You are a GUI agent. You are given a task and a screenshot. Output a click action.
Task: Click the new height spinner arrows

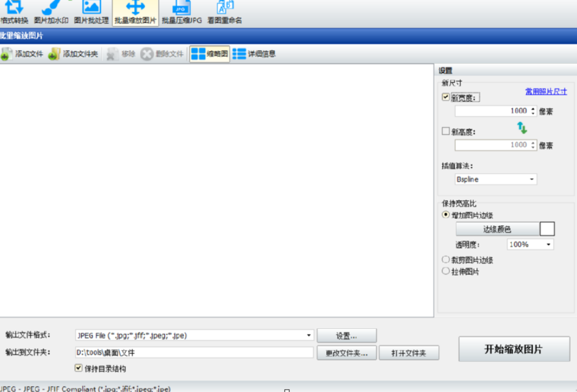point(533,145)
